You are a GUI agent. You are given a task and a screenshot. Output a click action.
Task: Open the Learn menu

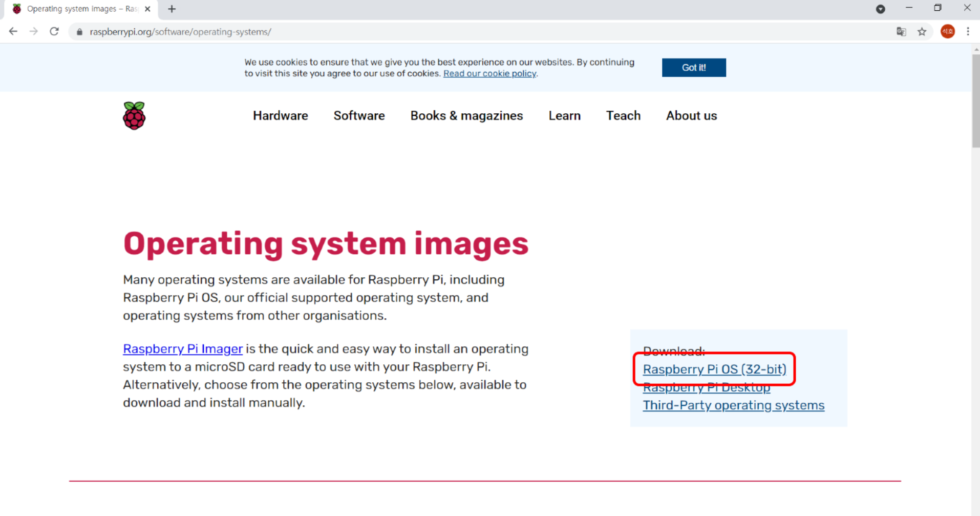pyautogui.click(x=565, y=116)
